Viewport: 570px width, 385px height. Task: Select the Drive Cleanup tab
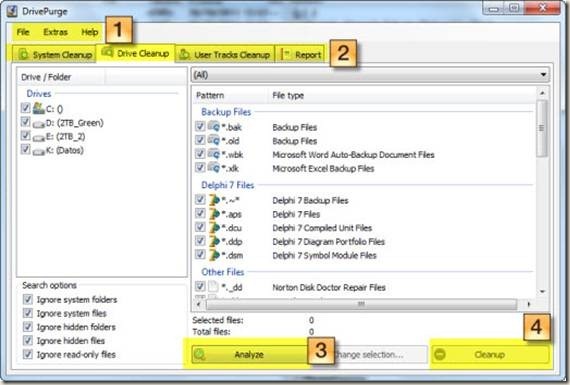[x=136, y=53]
